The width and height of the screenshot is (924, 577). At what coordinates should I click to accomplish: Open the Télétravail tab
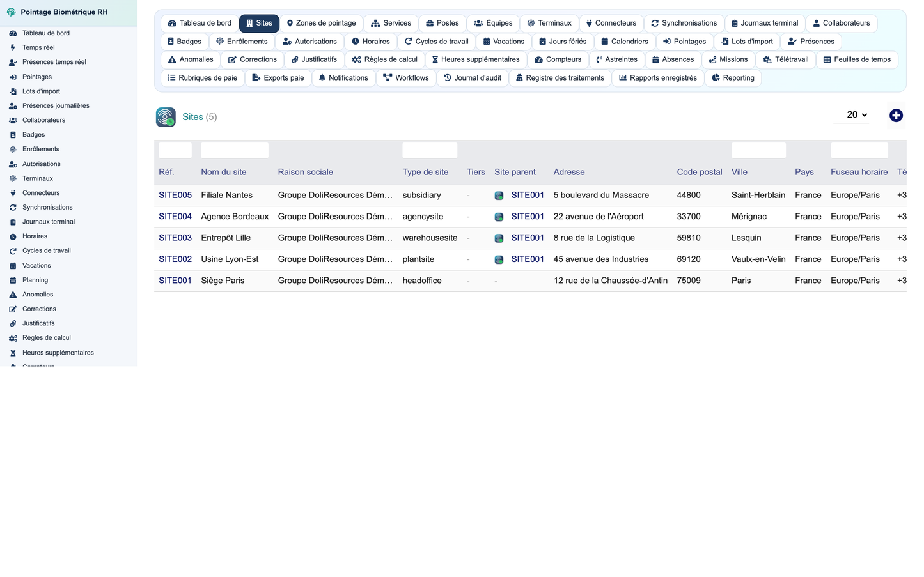pos(785,59)
